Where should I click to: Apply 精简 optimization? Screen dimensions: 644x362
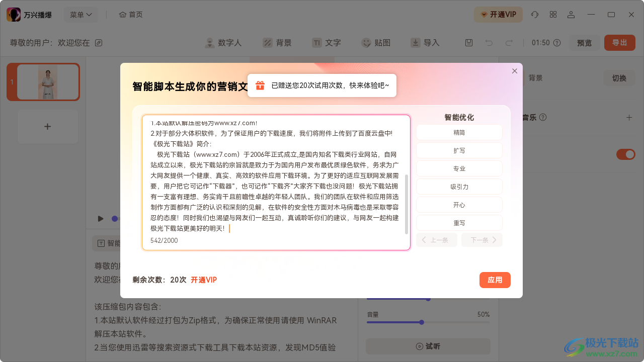(459, 132)
